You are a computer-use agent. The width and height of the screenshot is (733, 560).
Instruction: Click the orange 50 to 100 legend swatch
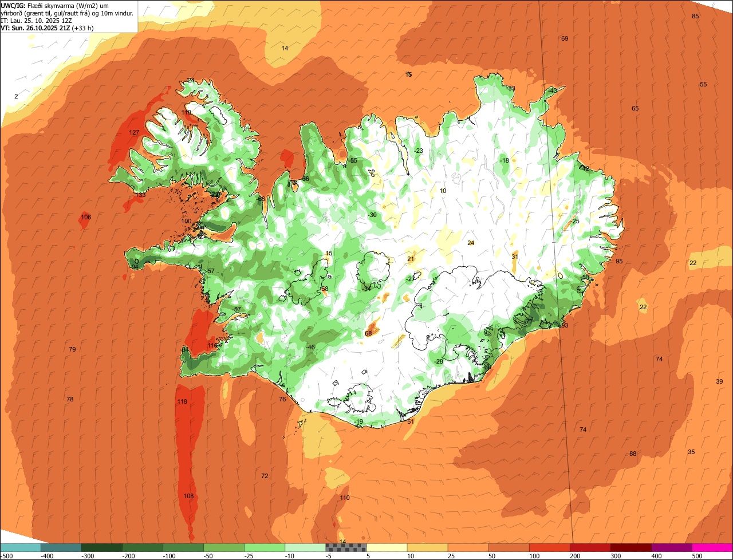click(x=509, y=548)
